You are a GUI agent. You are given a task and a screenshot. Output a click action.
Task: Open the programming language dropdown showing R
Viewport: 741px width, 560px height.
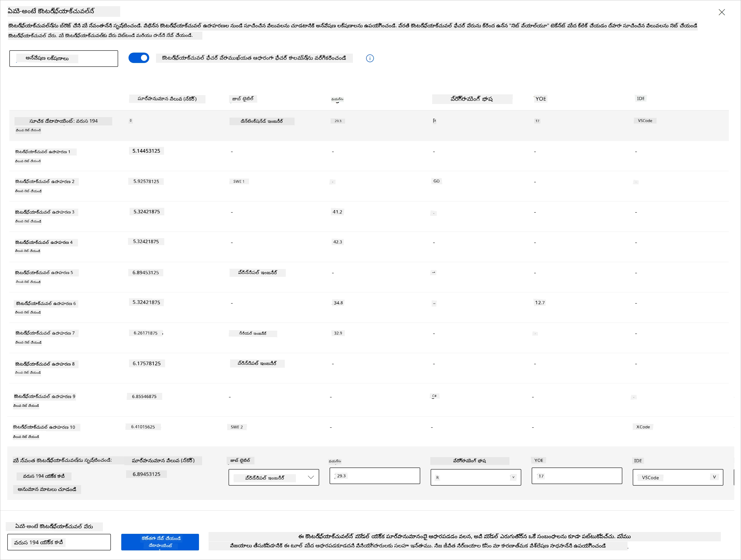(x=476, y=478)
